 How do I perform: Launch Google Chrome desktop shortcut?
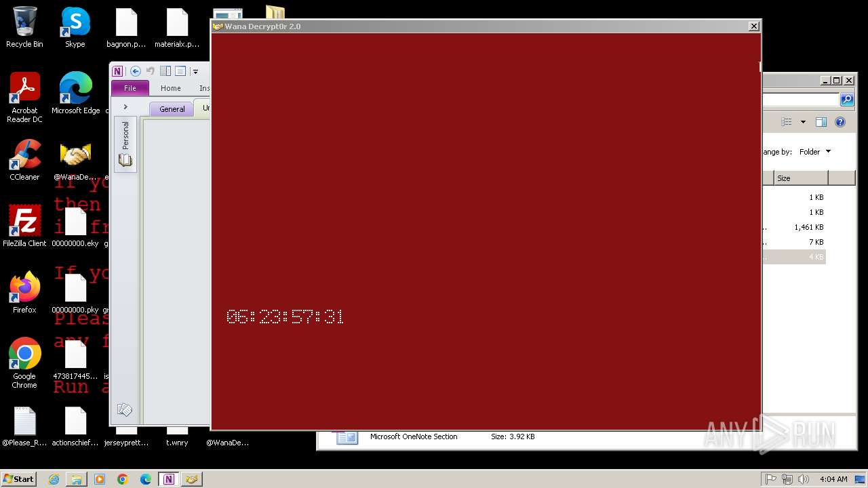(24, 364)
